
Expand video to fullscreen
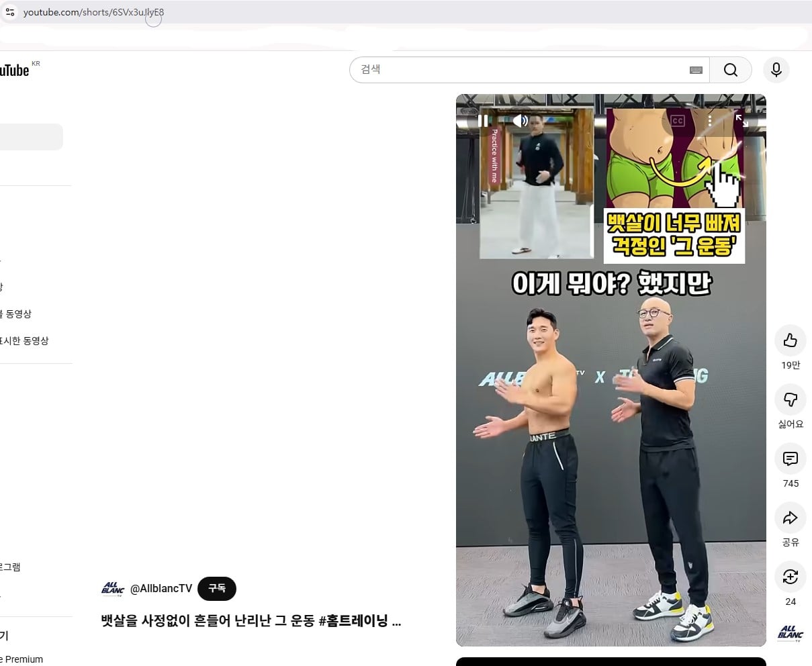tap(741, 120)
